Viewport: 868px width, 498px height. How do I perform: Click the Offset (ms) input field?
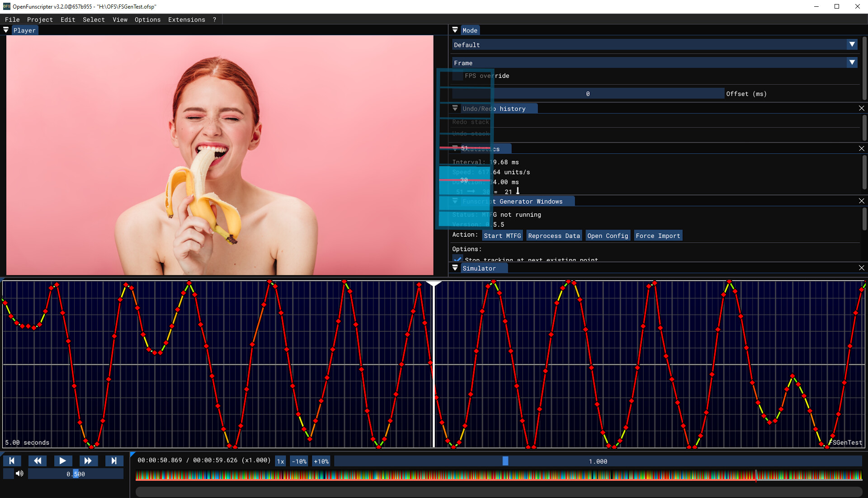point(588,94)
